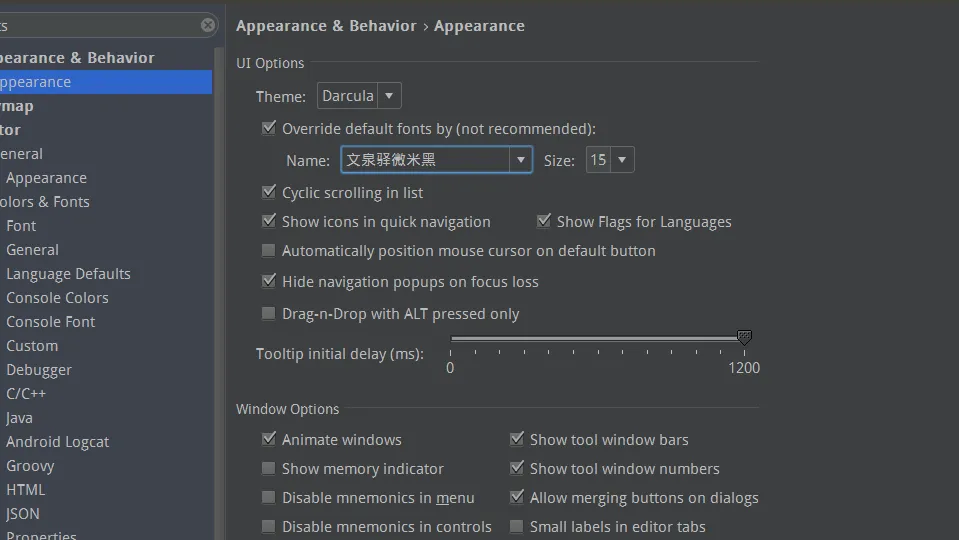This screenshot has height=540, width=959.
Task: Click the Tooltip initial delay slider handle
Action: coord(744,339)
